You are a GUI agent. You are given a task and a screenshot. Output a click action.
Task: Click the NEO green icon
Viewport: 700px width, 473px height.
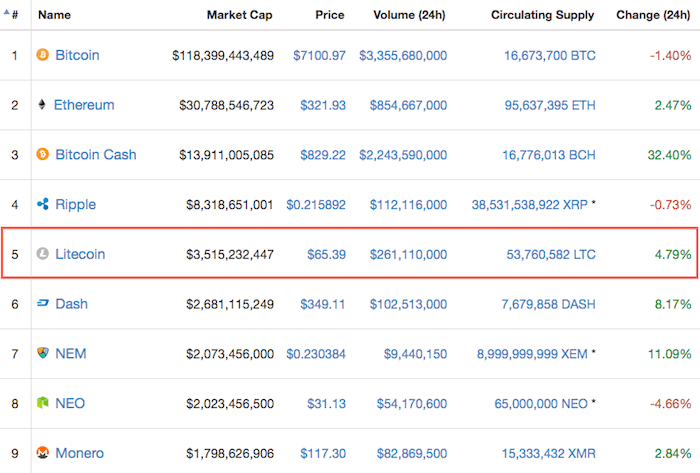(42, 403)
